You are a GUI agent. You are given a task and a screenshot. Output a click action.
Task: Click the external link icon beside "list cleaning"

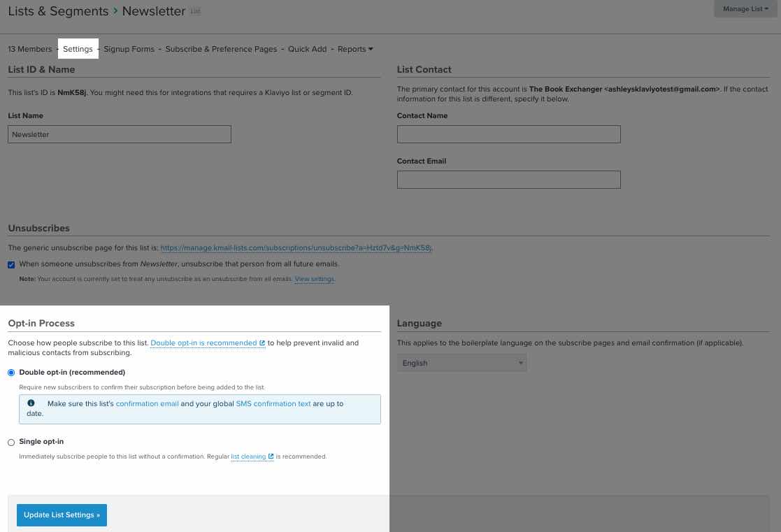pos(271,456)
